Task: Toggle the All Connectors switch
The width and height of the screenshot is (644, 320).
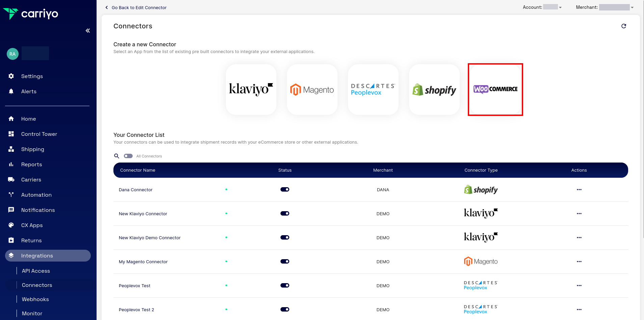Action: tap(128, 156)
